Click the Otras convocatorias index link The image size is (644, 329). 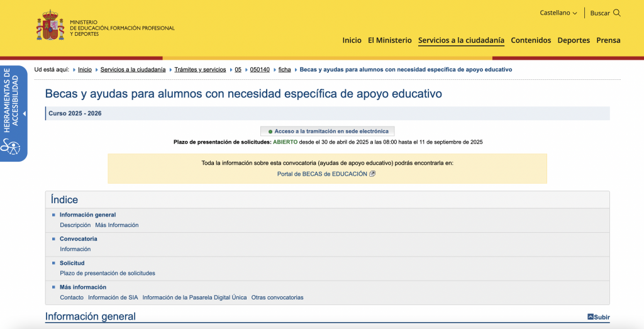click(277, 297)
